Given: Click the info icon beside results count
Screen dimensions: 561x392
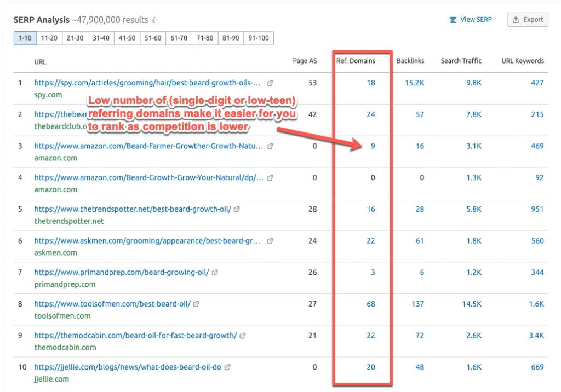Looking at the screenshot, I should 154,20.
